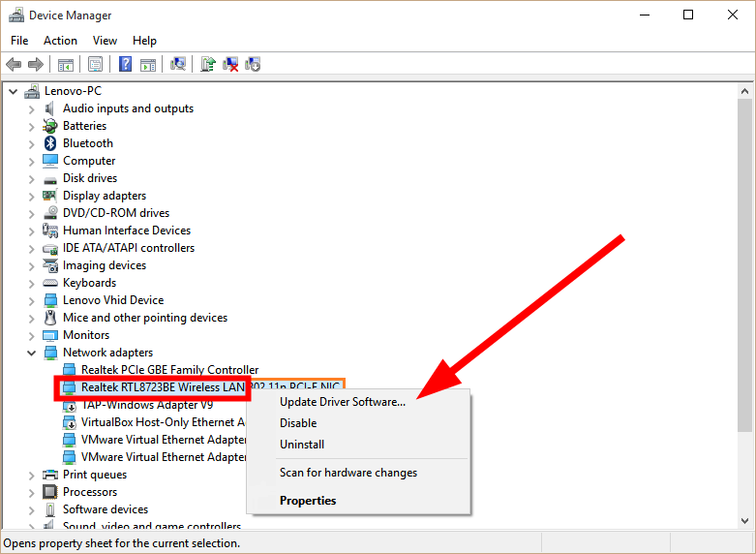Expand the Monitors category
756x554 pixels.
pyautogui.click(x=31, y=336)
